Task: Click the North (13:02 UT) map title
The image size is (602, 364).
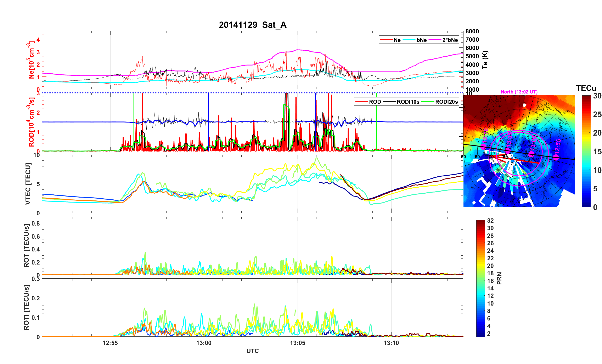Action: [x=519, y=92]
